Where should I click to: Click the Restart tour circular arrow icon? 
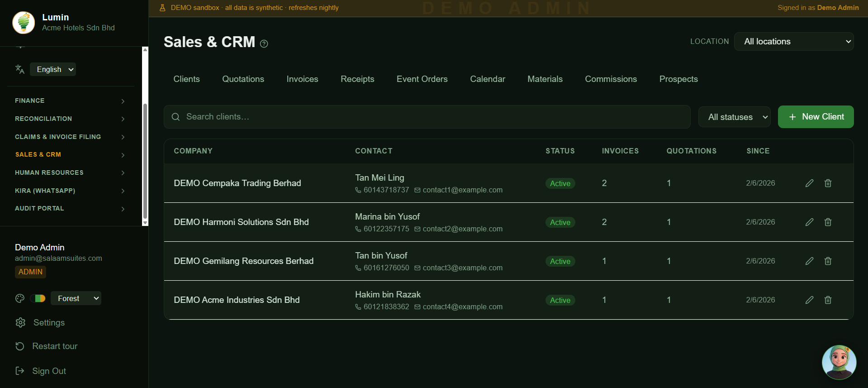pos(20,346)
